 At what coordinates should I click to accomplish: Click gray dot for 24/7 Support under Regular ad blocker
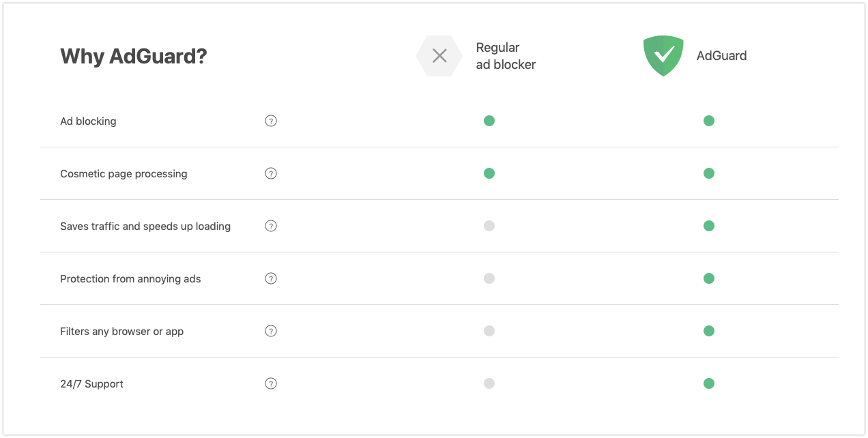489,383
